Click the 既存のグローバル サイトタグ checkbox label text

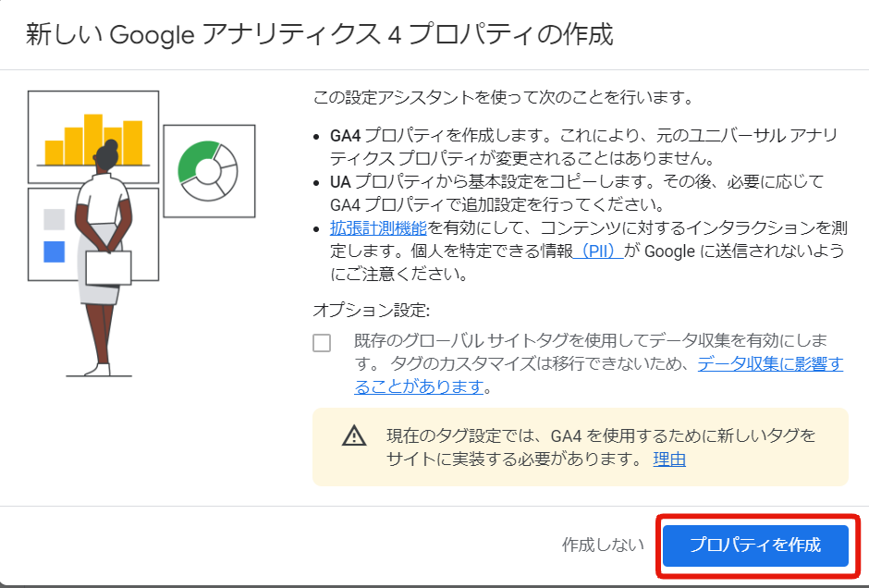(592, 340)
